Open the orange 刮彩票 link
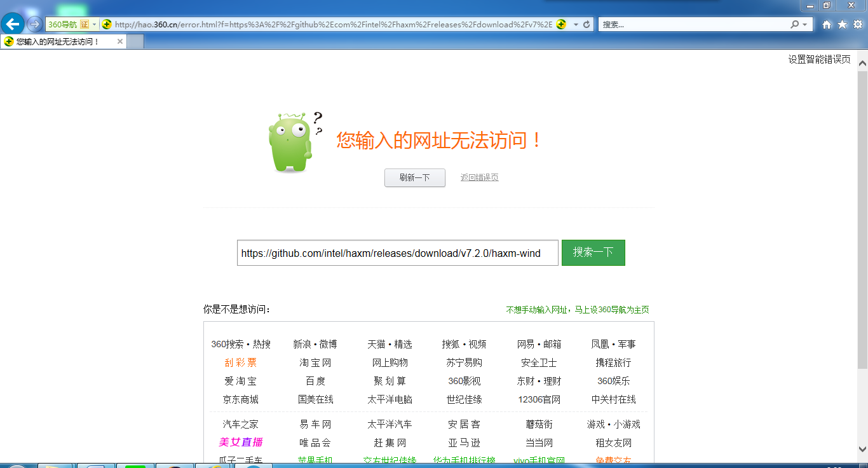 click(241, 362)
